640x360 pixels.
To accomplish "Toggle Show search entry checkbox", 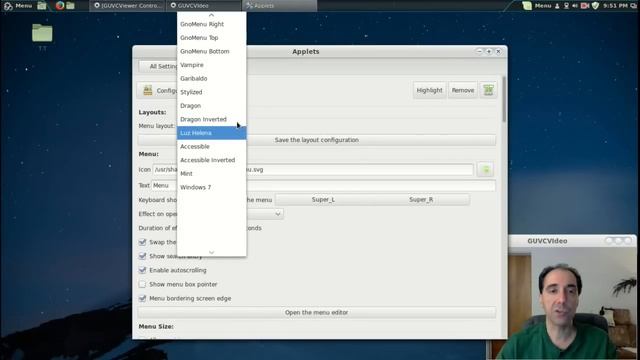I will (x=142, y=256).
